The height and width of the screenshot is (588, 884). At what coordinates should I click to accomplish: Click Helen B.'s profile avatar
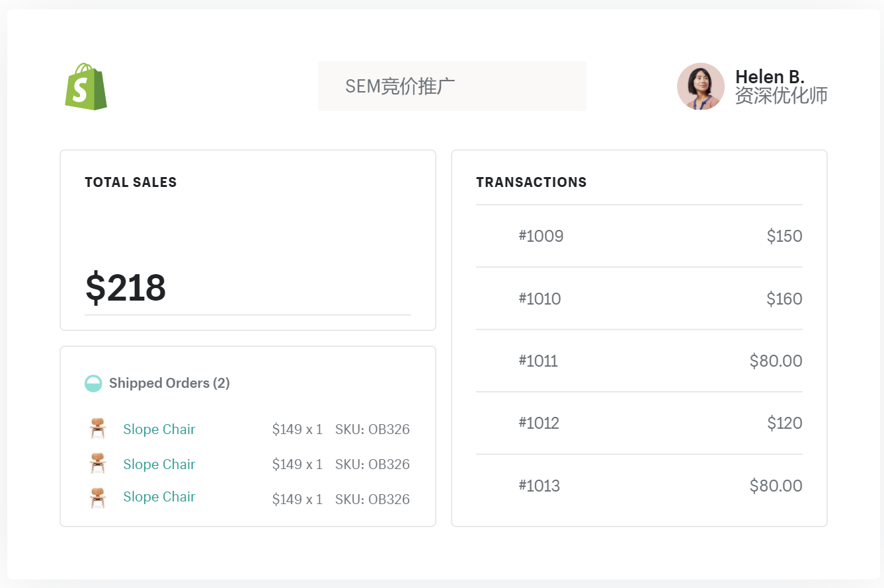point(700,87)
